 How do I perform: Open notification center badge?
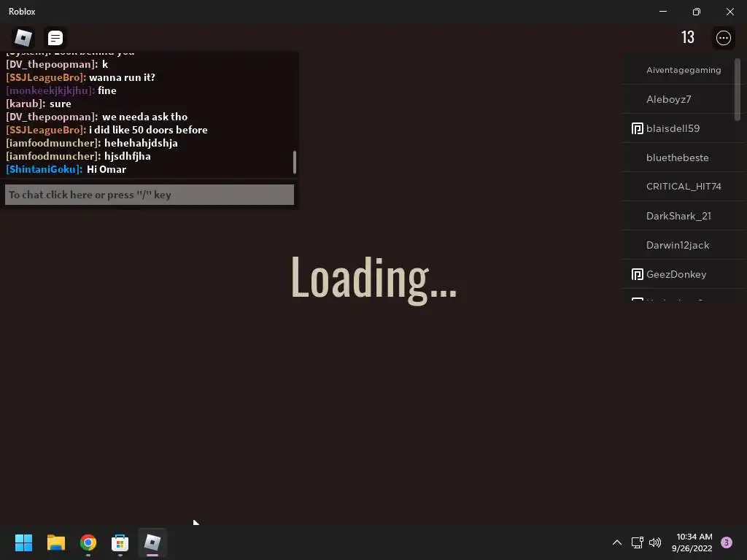coord(726,542)
